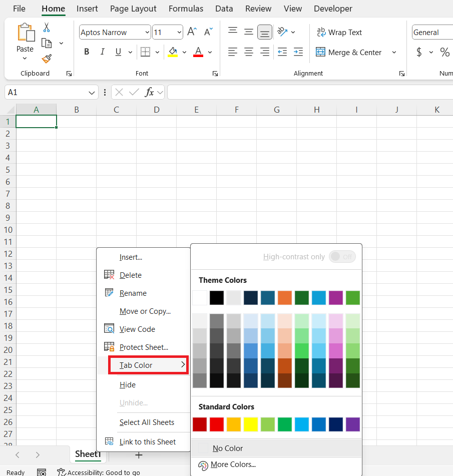Open the font color dropdown arrow
Image resolution: width=453 pixels, height=476 pixels.
pyautogui.click(x=210, y=52)
